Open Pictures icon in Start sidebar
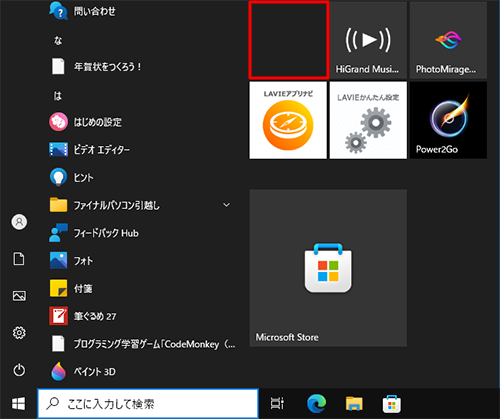Viewport: 500px width, 419px height. 19,296
